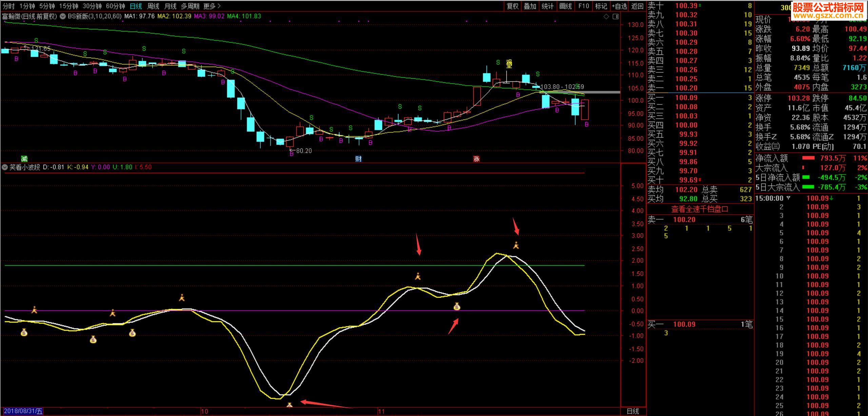Open F10 company information
This screenshot has width=868, height=416.
click(584, 6)
